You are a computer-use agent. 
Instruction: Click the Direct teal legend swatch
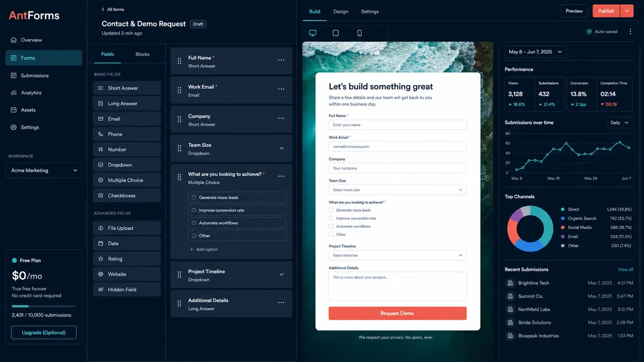click(x=562, y=209)
